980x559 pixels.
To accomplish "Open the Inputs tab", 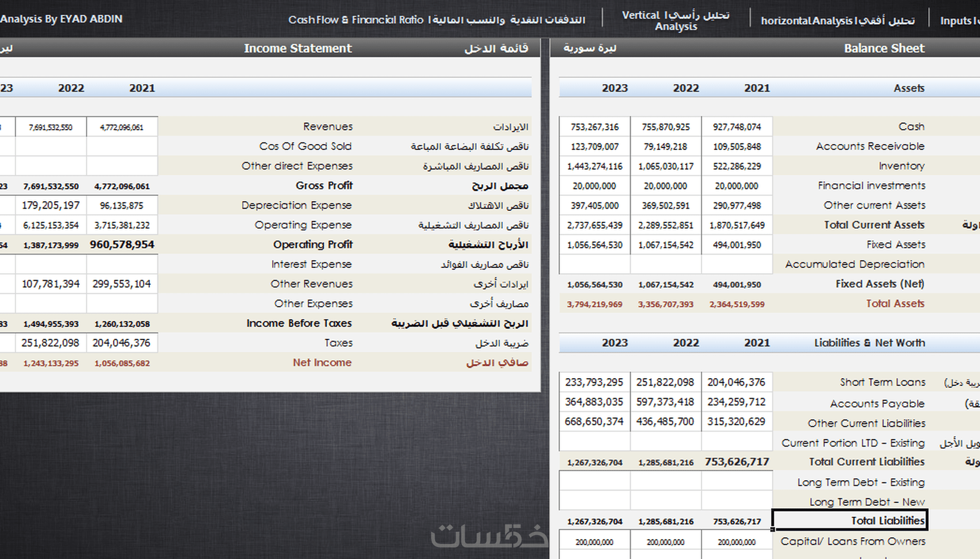I will (959, 21).
